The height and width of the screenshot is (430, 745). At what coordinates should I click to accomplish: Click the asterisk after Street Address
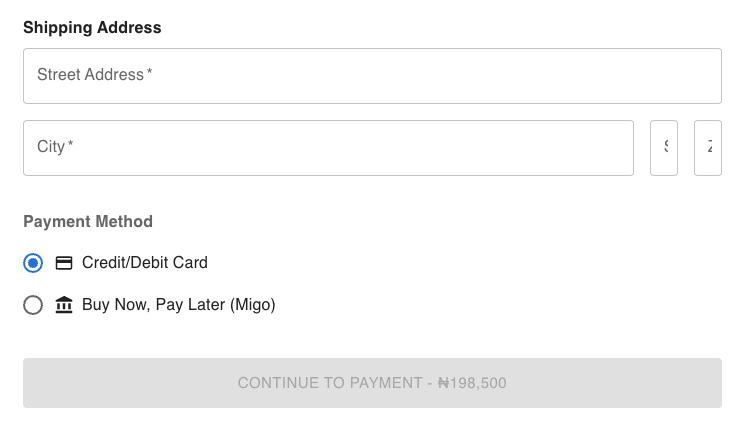150,73
